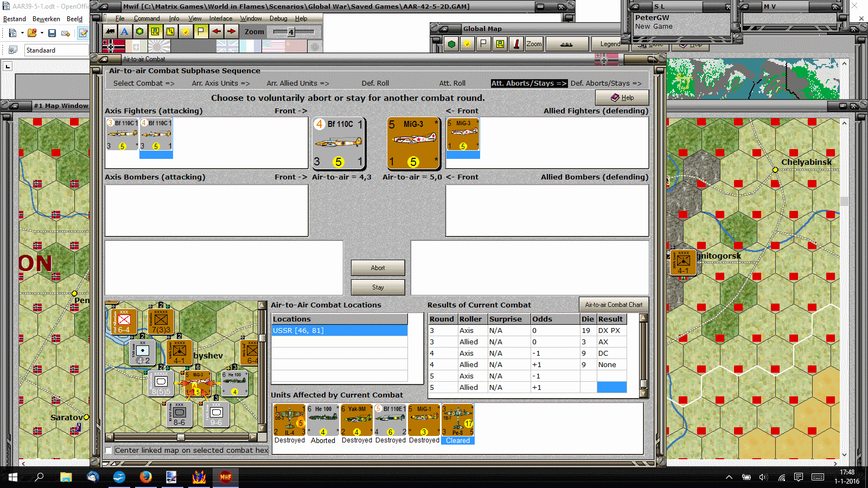The height and width of the screenshot is (488, 868).
Task: Click the locomotive icon in Mwif toolbar
Action: [x=110, y=31]
